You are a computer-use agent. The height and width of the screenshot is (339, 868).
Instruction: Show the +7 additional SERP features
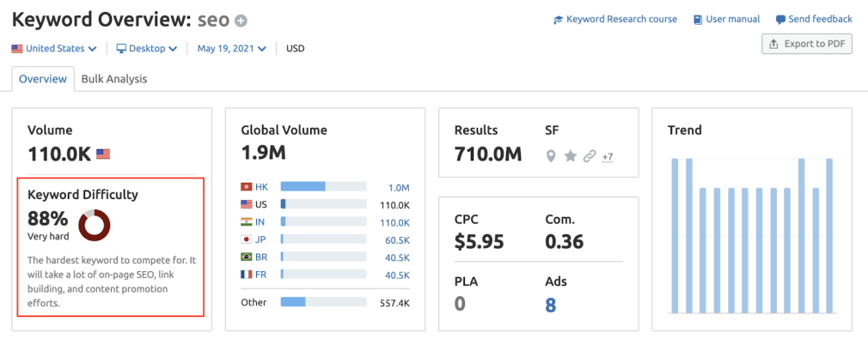[608, 157]
